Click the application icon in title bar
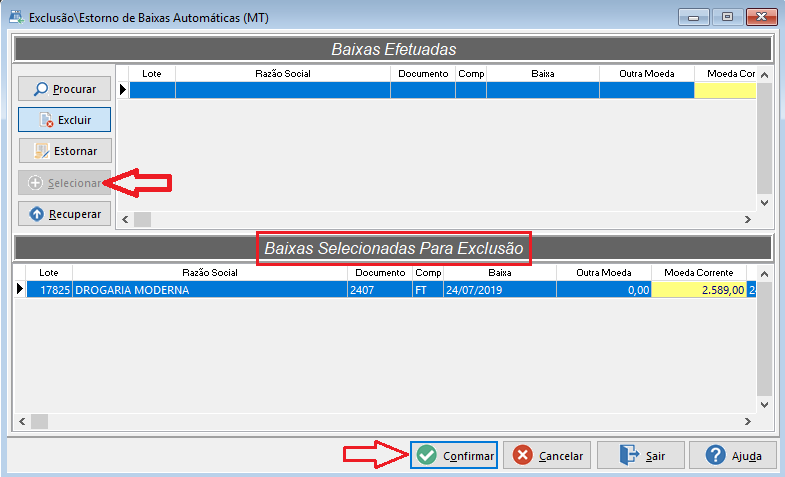The width and height of the screenshot is (785, 477). coord(16,17)
